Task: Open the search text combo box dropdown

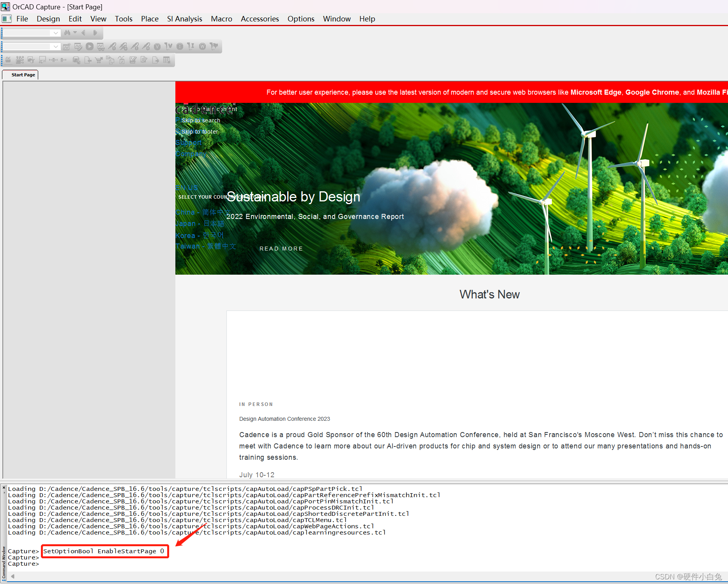Action: (x=56, y=33)
